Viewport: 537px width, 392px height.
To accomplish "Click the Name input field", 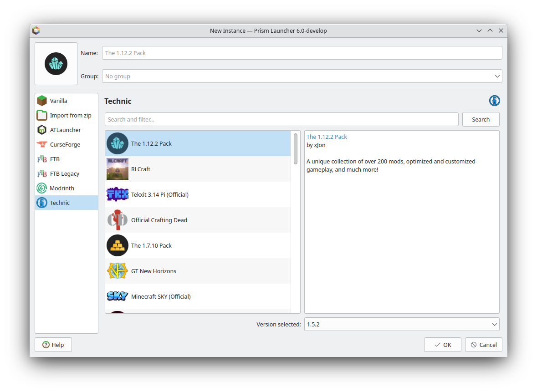I will (302, 52).
